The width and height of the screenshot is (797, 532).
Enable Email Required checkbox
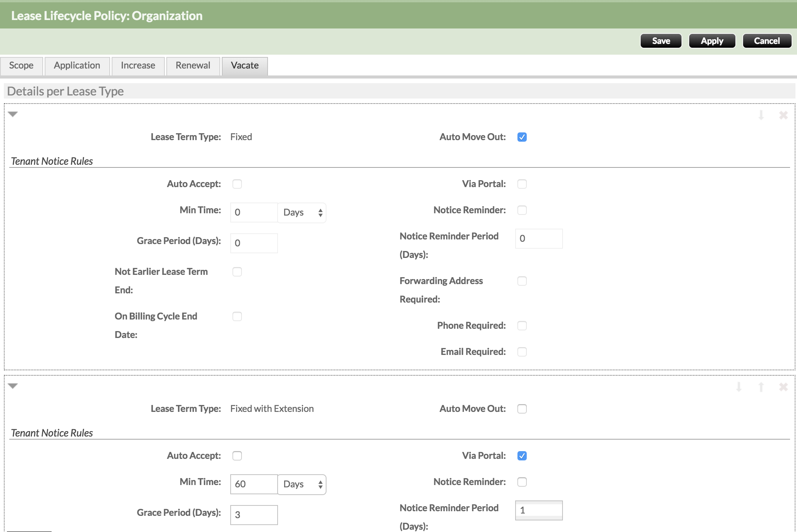coord(522,352)
